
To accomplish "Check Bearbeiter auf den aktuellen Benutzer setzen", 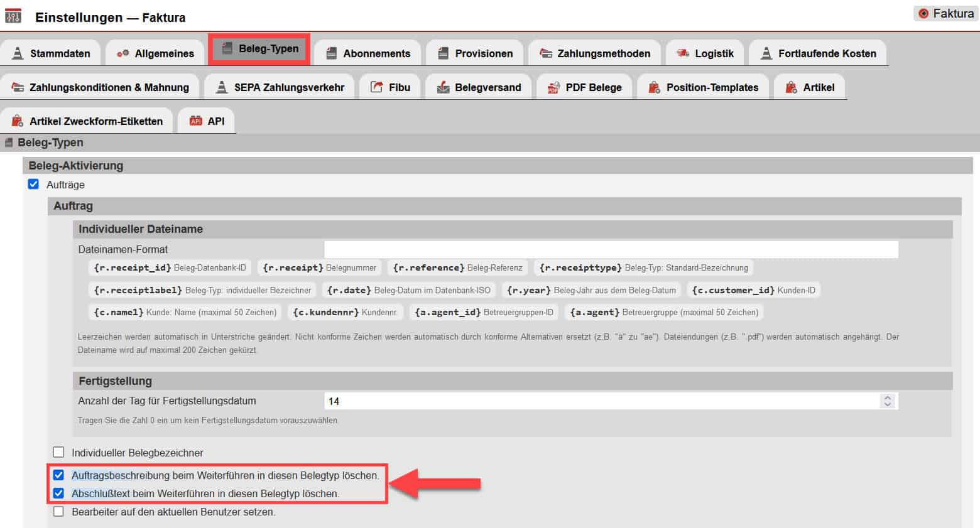I will pyautogui.click(x=58, y=511).
